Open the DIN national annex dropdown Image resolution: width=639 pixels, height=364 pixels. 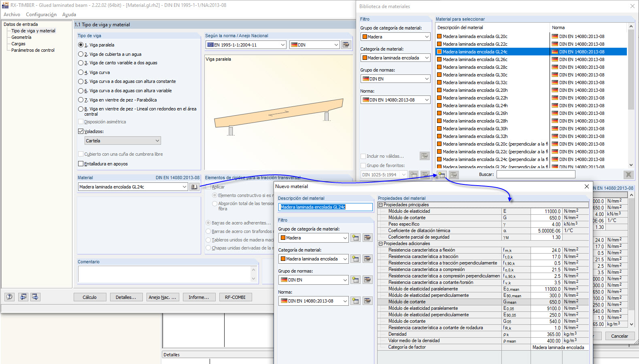[314, 45]
